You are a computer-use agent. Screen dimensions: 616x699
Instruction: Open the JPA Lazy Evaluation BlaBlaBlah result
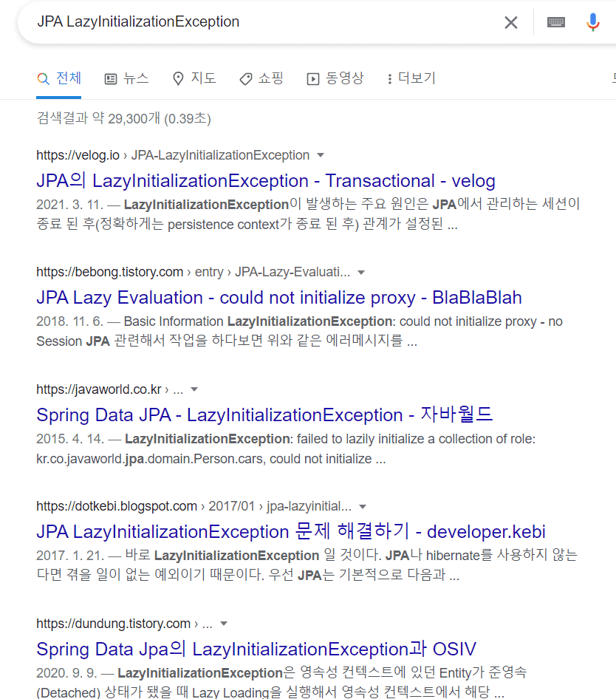click(279, 298)
